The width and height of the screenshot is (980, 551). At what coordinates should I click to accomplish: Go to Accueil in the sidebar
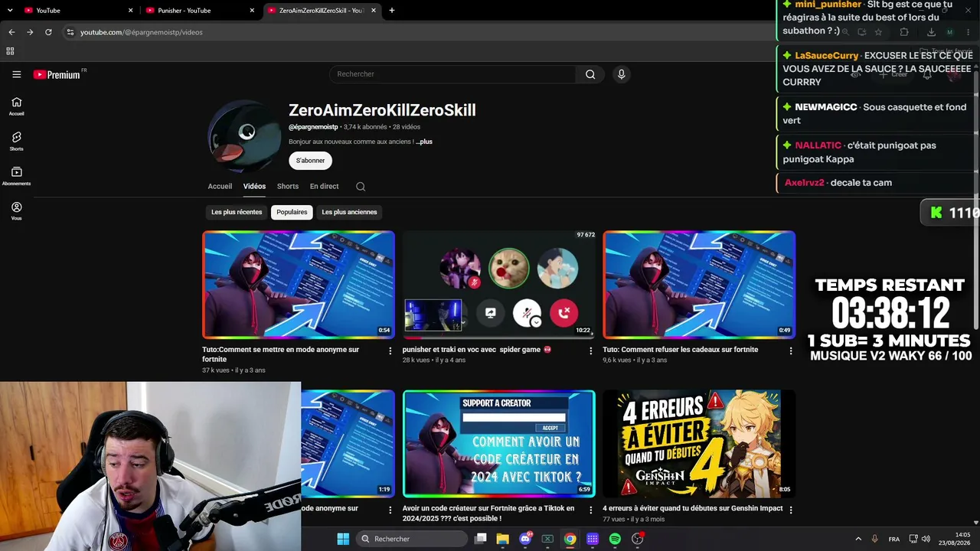coord(16,106)
